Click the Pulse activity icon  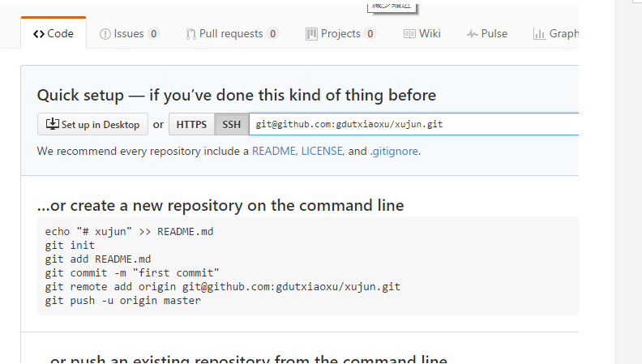(x=472, y=34)
